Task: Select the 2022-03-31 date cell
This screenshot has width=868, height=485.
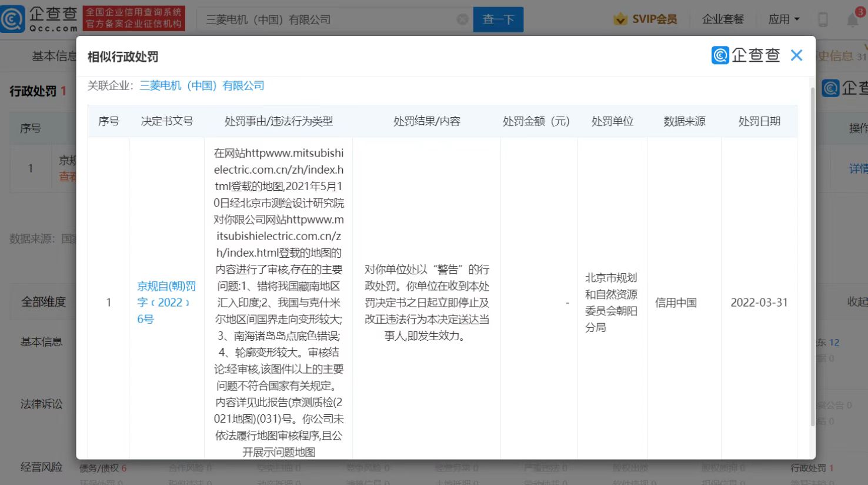Action: [759, 303]
